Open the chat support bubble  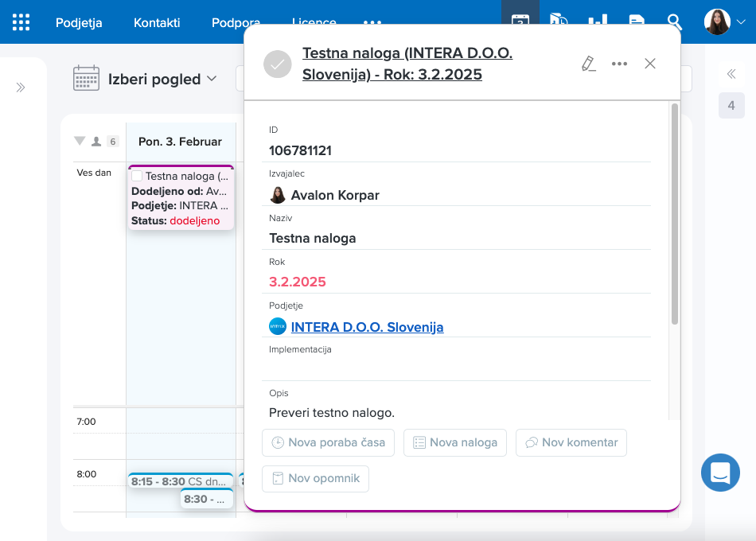(x=720, y=472)
